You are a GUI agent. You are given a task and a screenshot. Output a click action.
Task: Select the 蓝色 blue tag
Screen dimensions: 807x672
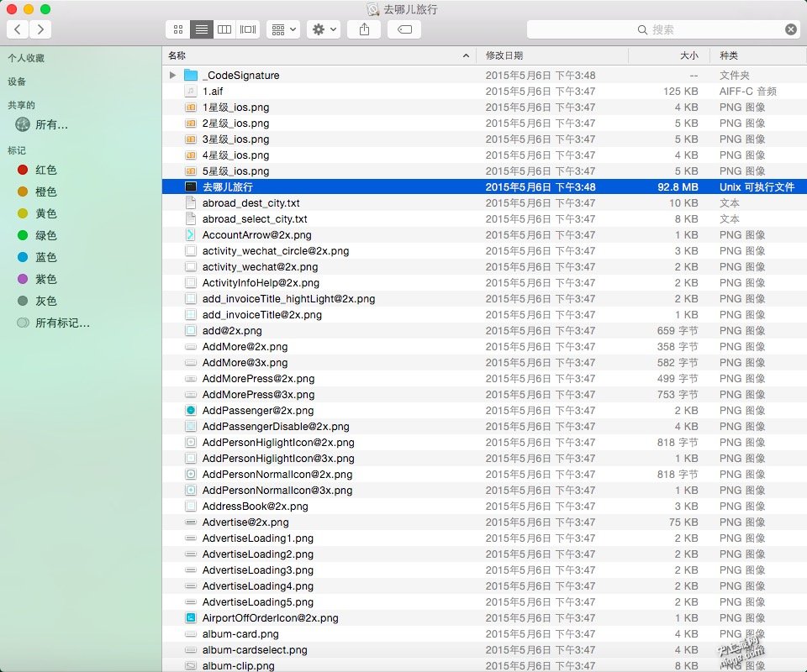click(x=37, y=257)
